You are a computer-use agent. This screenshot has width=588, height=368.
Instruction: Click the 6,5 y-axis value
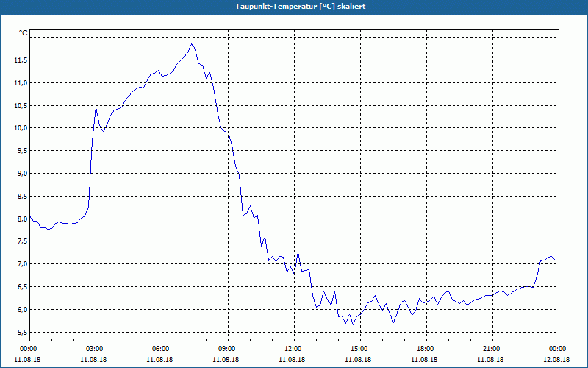pyautogui.click(x=22, y=287)
